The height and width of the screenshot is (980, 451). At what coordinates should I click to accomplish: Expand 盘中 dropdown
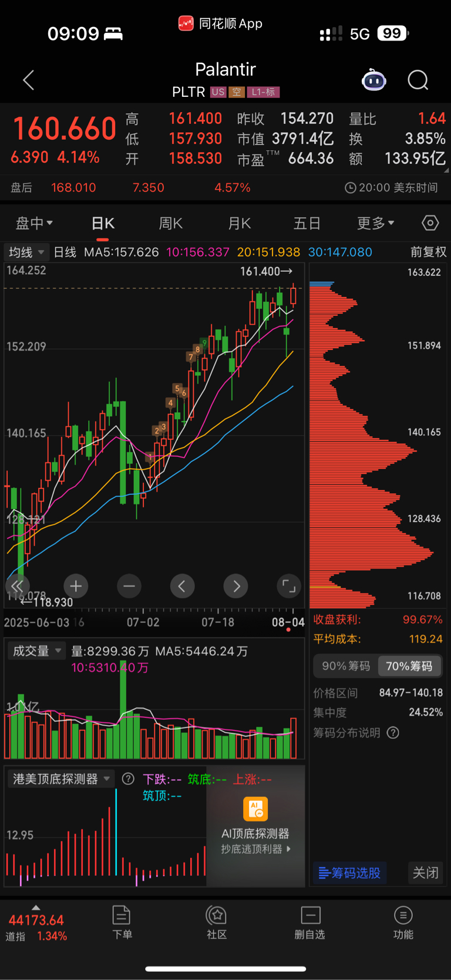34,223
